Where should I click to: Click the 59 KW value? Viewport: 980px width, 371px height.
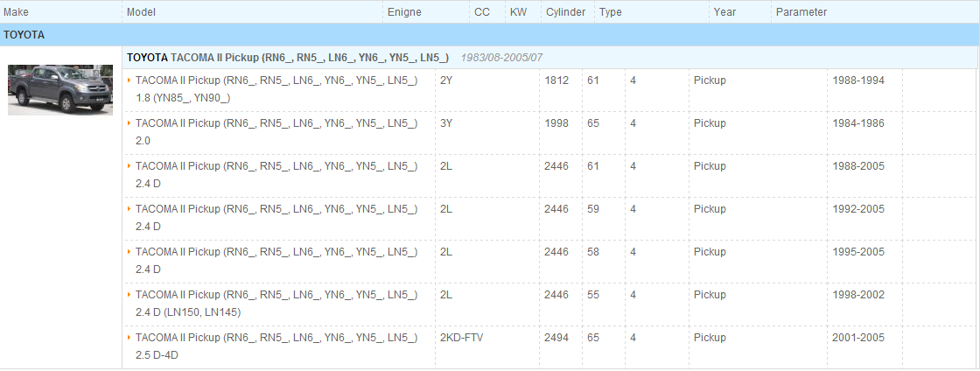593,208
